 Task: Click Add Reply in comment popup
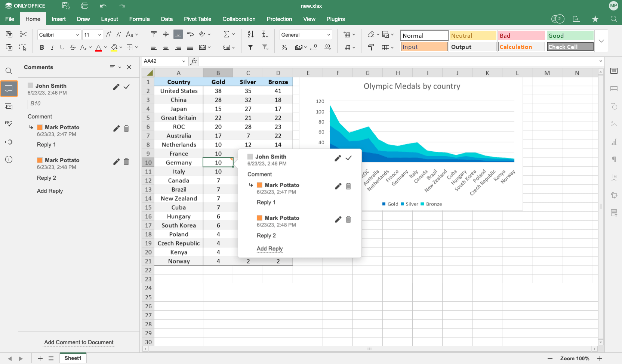[270, 249]
